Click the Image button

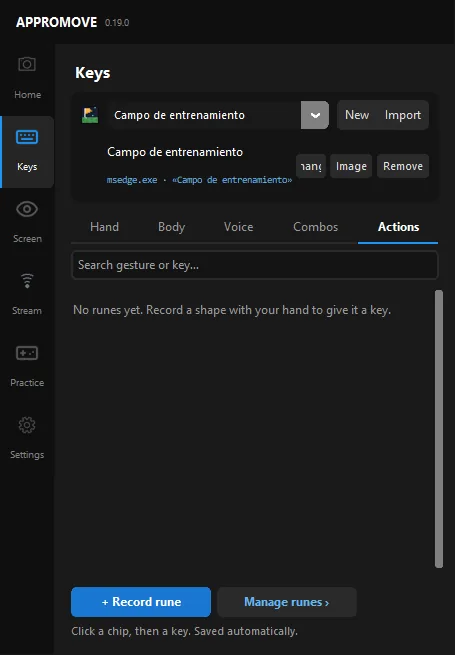(351, 166)
